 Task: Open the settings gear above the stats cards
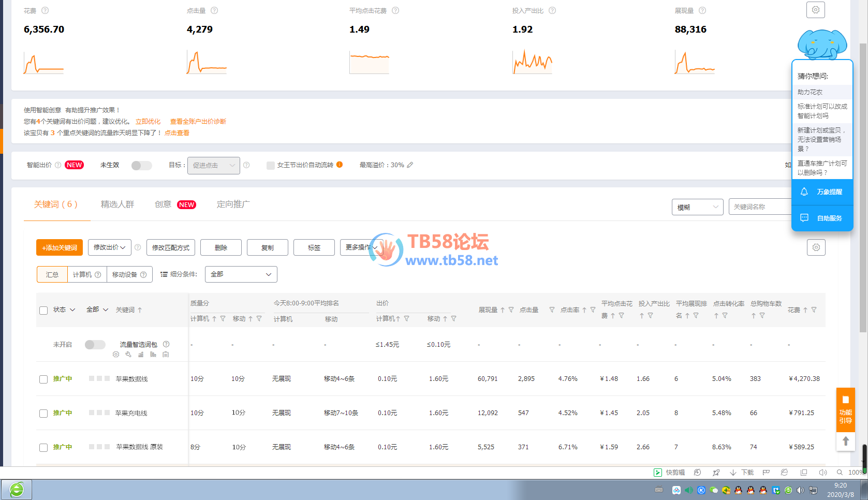tap(815, 10)
